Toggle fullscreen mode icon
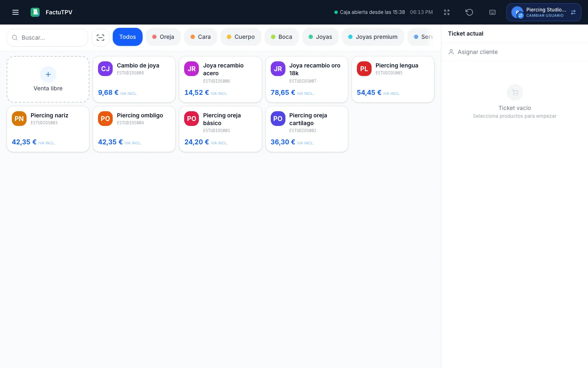Image resolution: width=588 pixels, height=368 pixels. coord(447,12)
